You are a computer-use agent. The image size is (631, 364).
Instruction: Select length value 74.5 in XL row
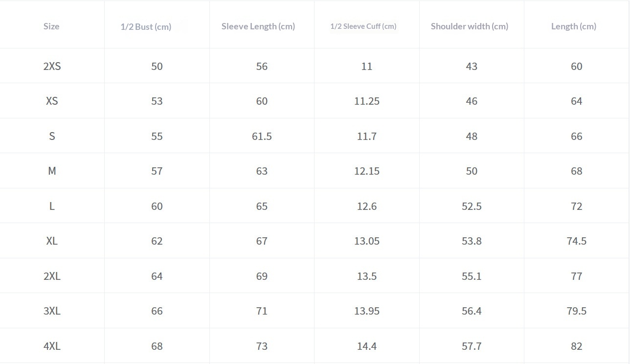click(x=576, y=241)
